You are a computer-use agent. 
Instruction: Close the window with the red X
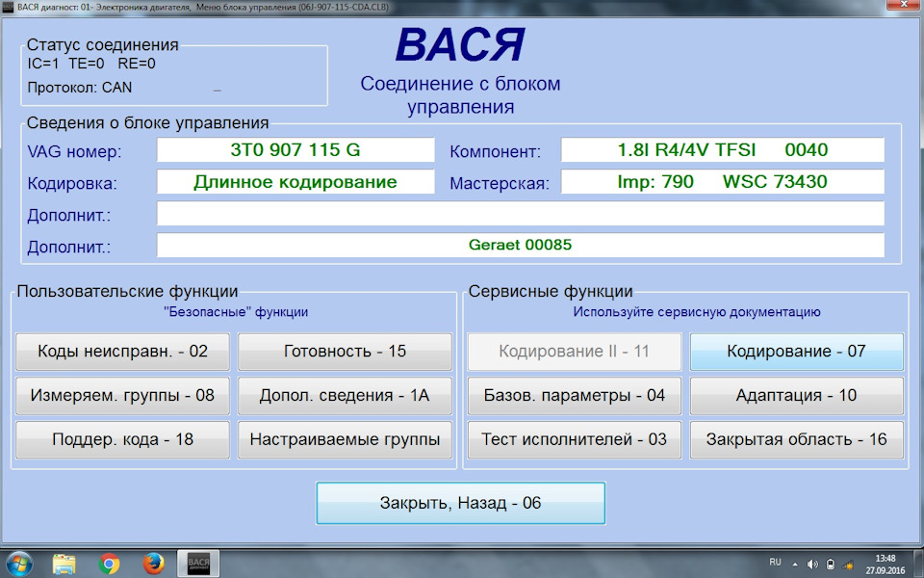tap(905, 6)
